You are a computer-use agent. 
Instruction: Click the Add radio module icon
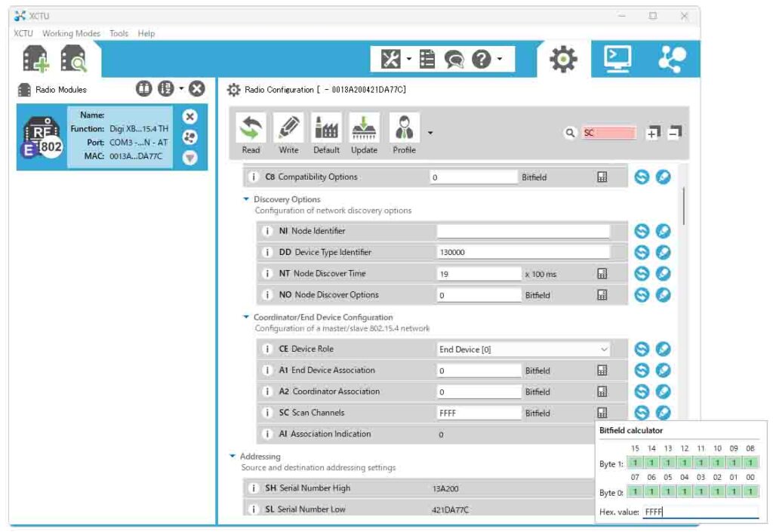pos(36,59)
